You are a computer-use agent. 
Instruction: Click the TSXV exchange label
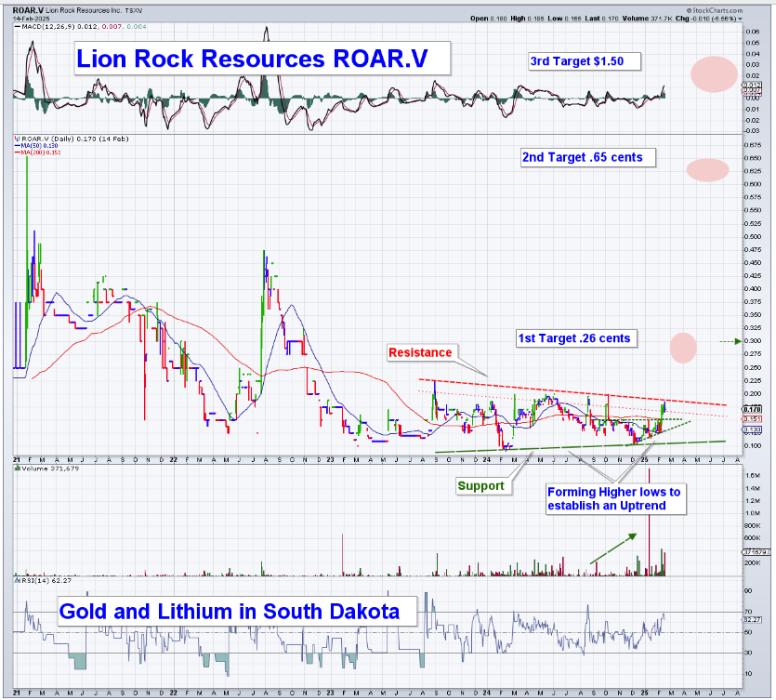(134, 10)
